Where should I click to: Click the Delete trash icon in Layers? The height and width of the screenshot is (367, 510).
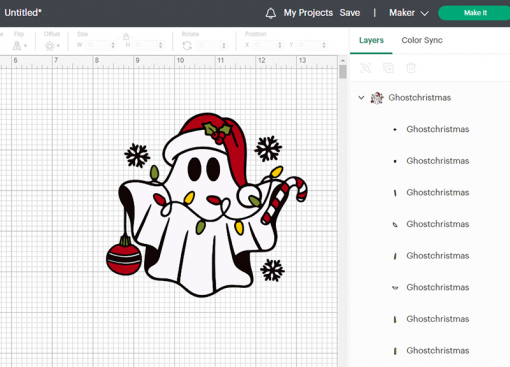411,68
